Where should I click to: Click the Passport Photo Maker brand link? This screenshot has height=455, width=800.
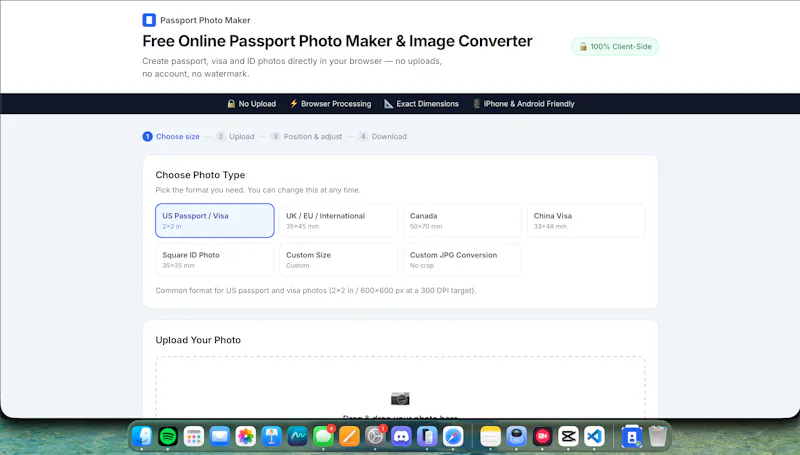pyautogui.click(x=196, y=20)
